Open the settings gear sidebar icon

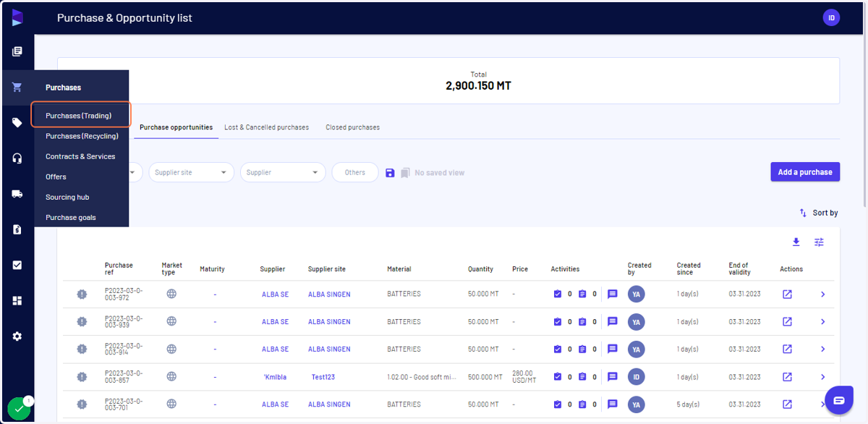click(17, 336)
